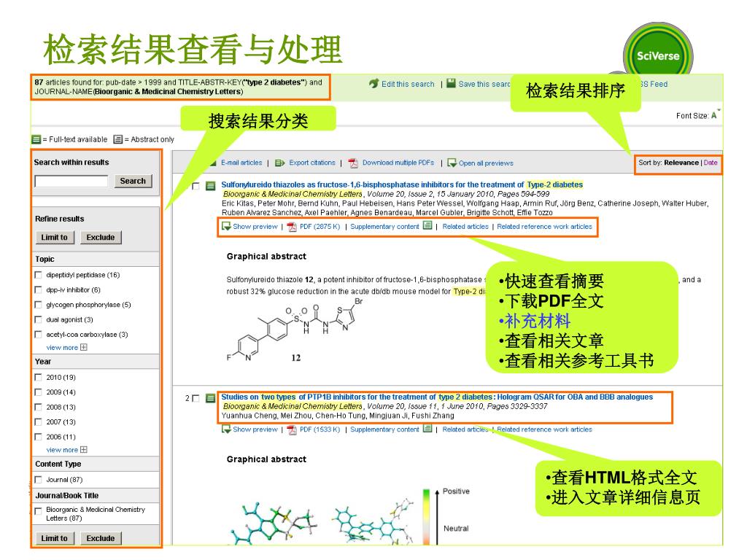Select the year 2006 (11) checkbox
747x560 pixels.
click(x=38, y=437)
